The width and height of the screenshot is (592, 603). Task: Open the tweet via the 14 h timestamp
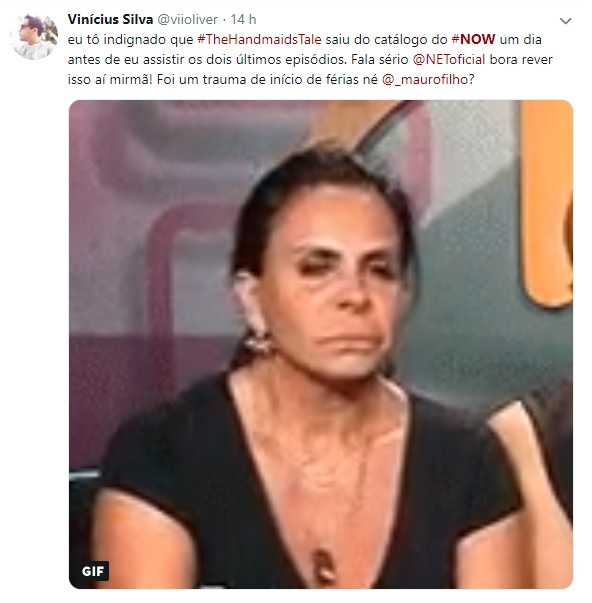243,19
